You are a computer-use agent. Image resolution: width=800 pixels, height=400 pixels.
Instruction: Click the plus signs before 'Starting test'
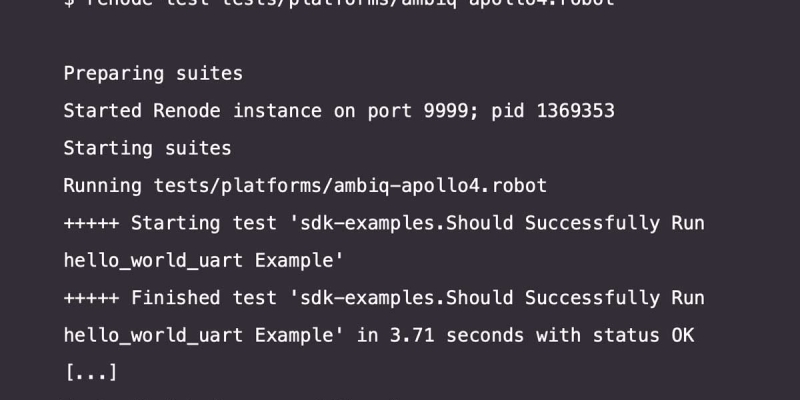click(x=91, y=223)
